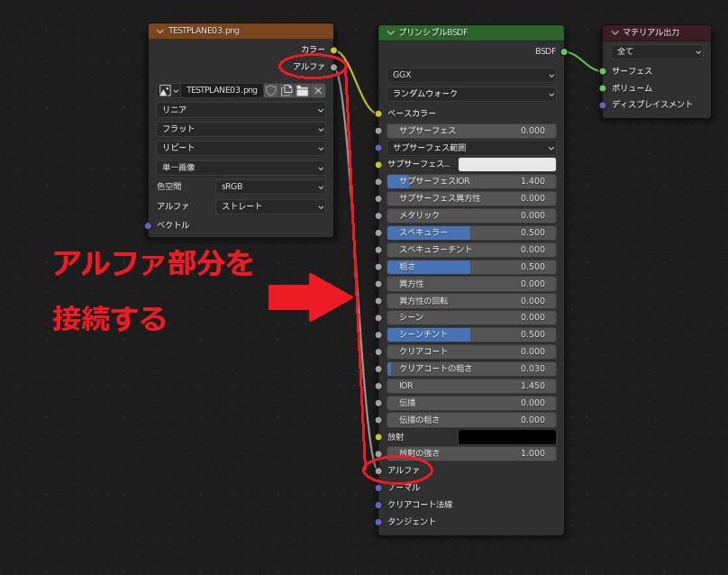Adjust the スペキュラーチント slider
Image resolution: width=728 pixels, height=575 pixels.
click(x=471, y=250)
